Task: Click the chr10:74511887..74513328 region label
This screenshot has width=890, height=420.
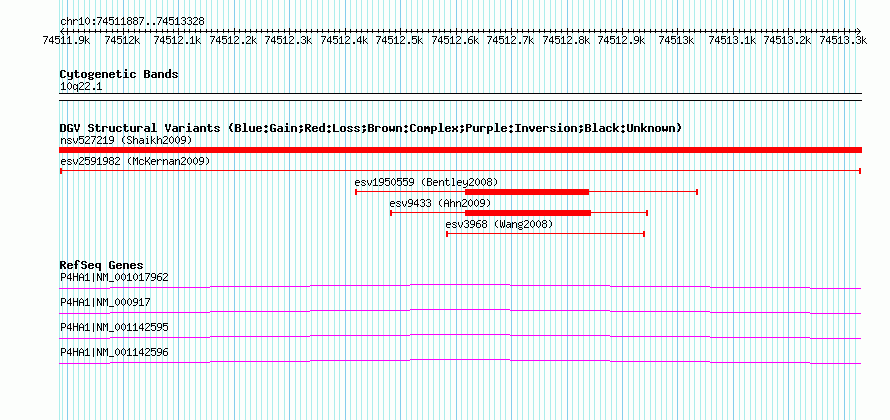Action: tap(132, 21)
